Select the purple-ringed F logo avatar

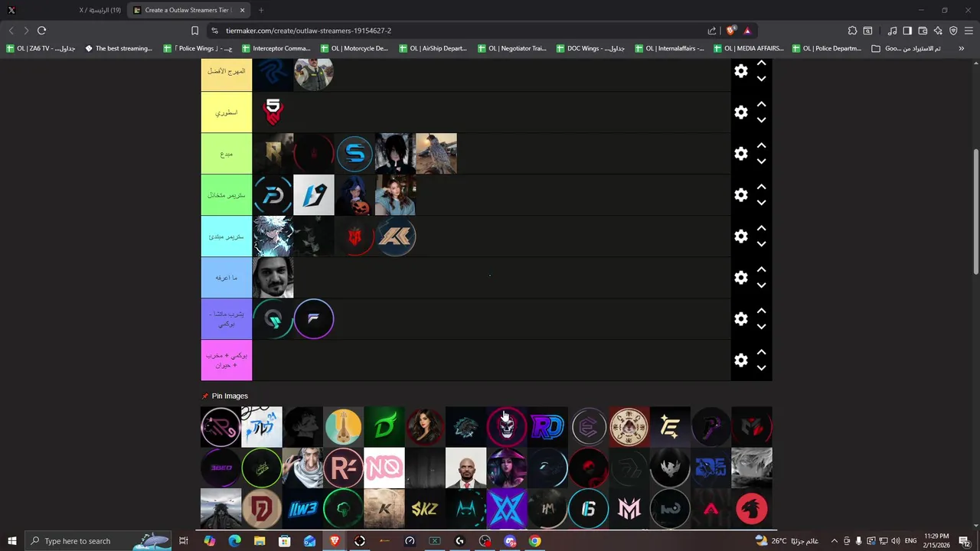[x=314, y=319]
